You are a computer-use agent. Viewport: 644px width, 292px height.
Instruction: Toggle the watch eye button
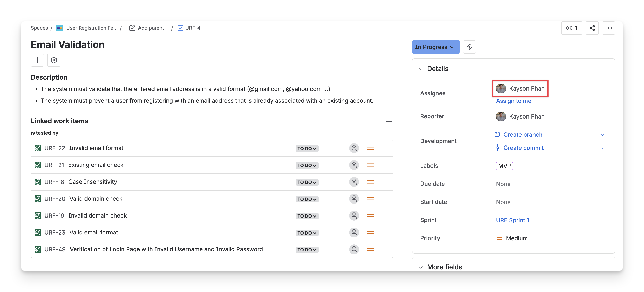pos(571,28)
